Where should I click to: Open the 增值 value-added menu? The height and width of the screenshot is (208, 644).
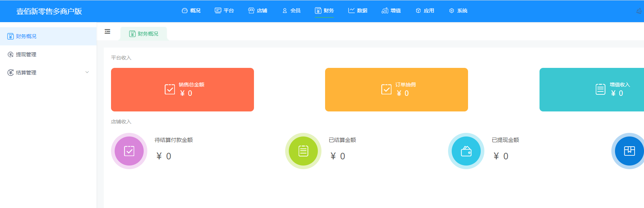(391, 11)
